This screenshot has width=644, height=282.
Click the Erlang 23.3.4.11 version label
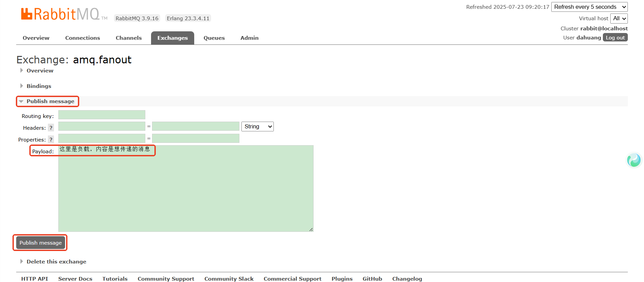coord(188,18)
